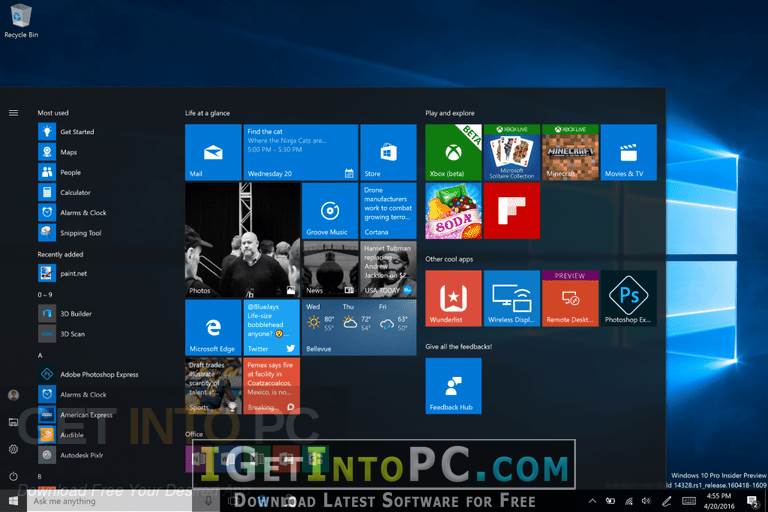Open the Settings gear in Start
The image size is (768, 512).
[14, 449]
